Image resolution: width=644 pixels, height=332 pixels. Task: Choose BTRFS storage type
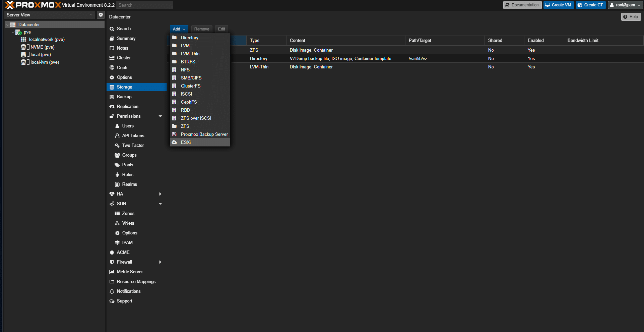(200, 62)
